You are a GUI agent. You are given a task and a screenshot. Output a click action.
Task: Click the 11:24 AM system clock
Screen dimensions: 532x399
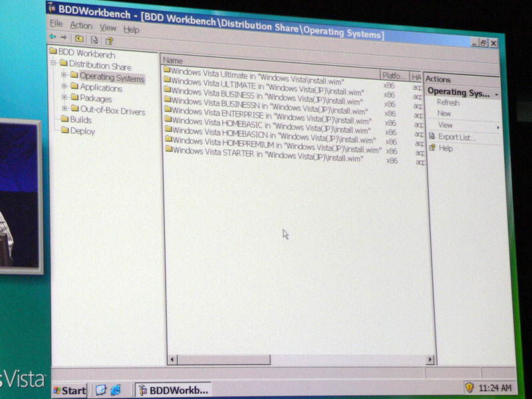pos(495,388)
